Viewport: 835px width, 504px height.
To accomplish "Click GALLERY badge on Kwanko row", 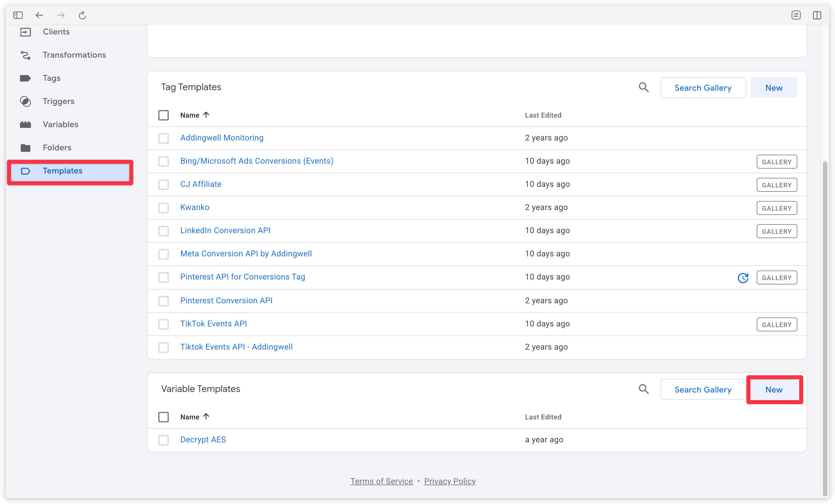I will [x=777, y=208].
